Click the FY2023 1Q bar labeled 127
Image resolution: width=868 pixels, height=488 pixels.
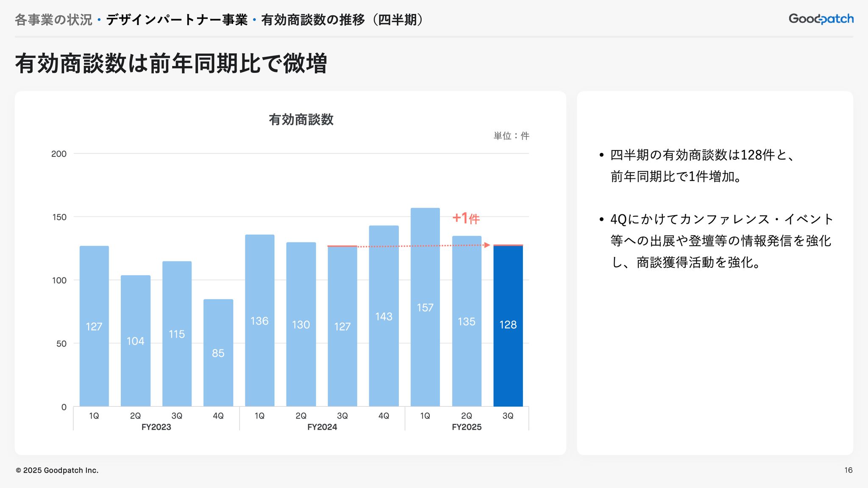point(94,326)
